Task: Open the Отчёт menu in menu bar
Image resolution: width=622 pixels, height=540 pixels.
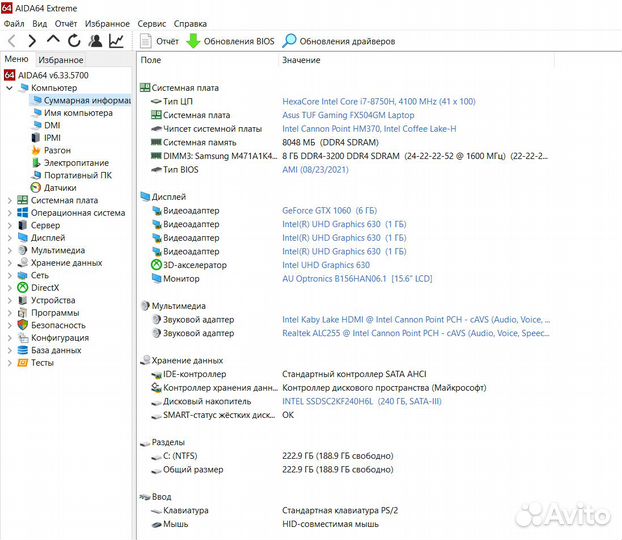Action: pos(66,24)
